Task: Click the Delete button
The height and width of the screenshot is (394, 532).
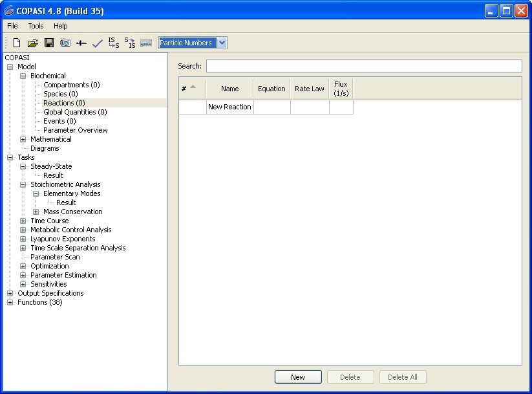Action: pyautogui.click(x=350, y=377)
